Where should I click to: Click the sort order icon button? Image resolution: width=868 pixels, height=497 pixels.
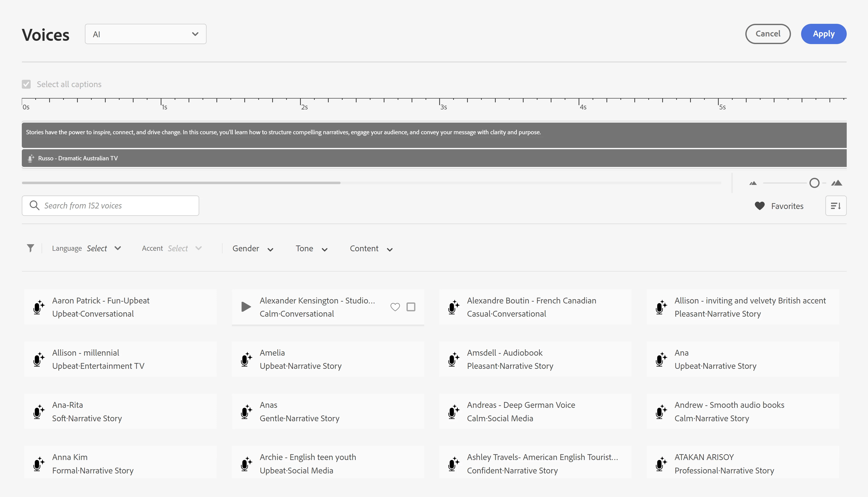836,206
